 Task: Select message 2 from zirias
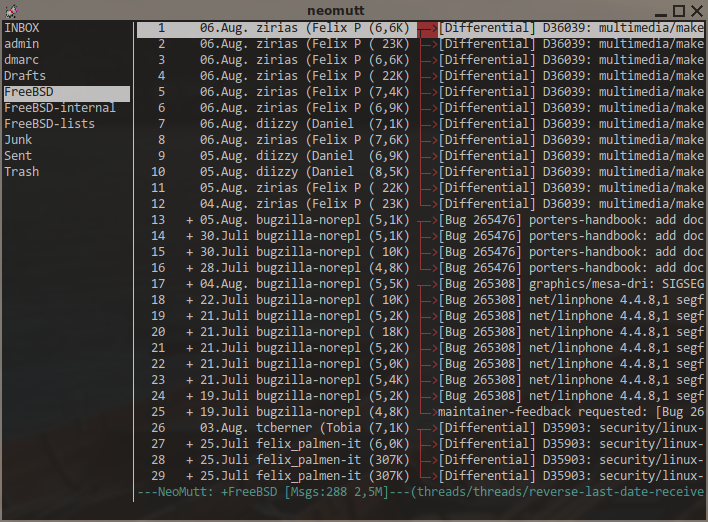point(420,44)
